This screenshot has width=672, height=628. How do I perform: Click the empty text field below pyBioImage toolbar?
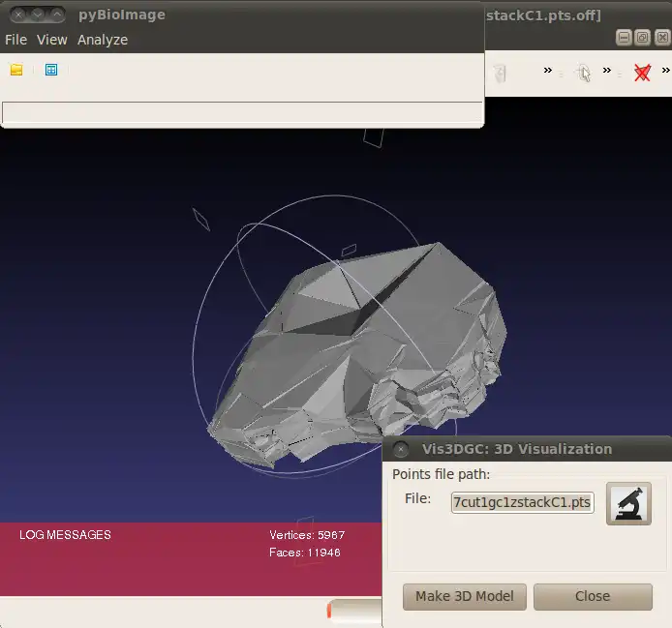pos(242,112)
